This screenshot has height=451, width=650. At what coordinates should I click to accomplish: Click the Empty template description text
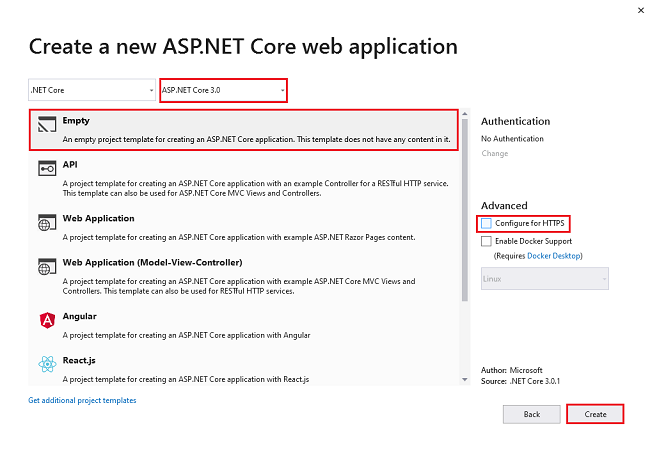tap(256, 139)
